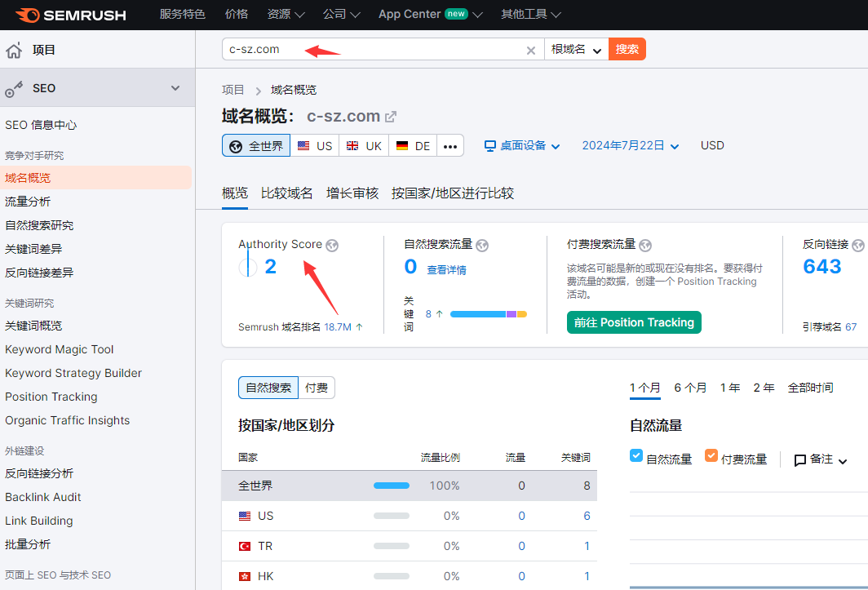Uncheck the 自然流量 checkbox
868x590 pixels.
pyautogui.click(x=636, y=456)
